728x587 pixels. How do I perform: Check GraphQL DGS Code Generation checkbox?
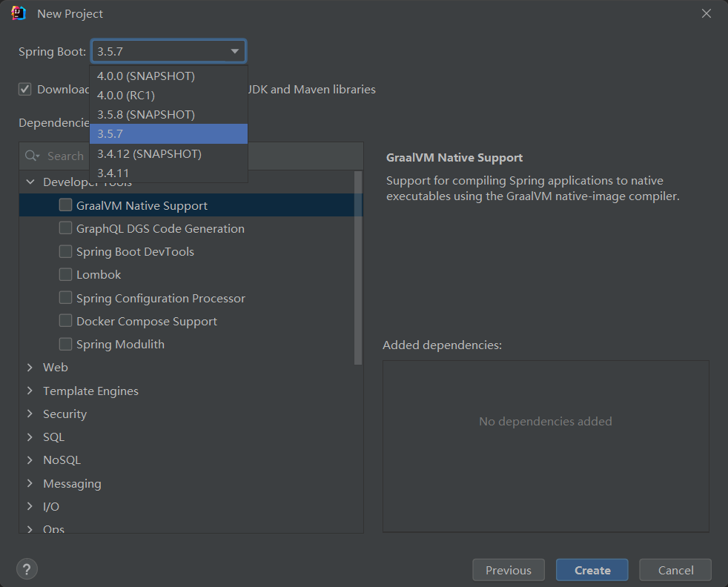(65, 228)
